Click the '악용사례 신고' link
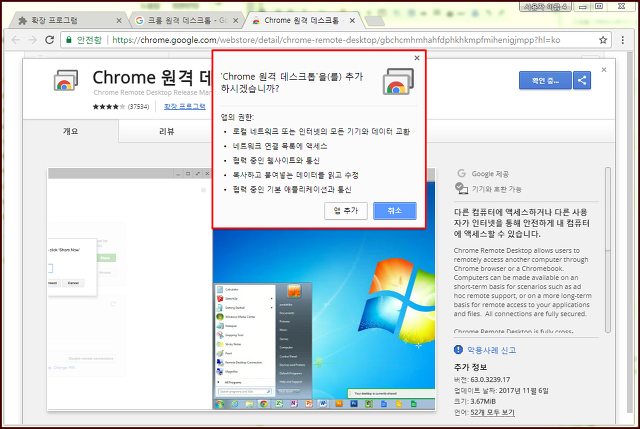 (491, 350)
